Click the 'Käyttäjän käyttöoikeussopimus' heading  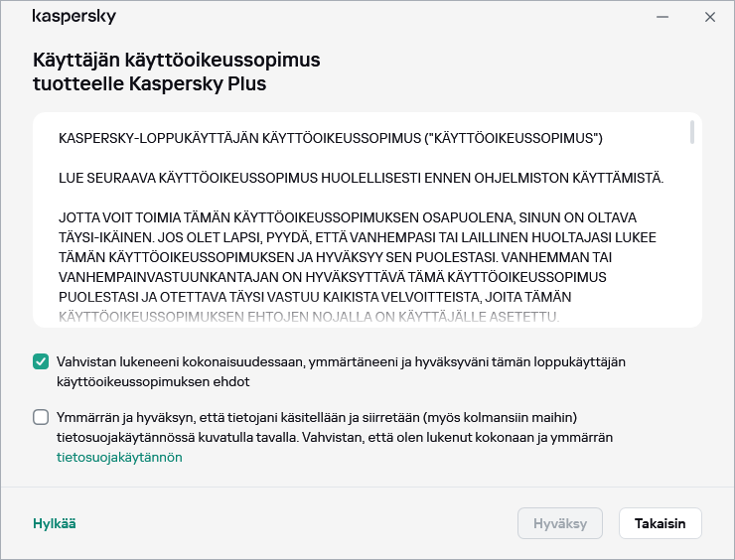(177, 60)
